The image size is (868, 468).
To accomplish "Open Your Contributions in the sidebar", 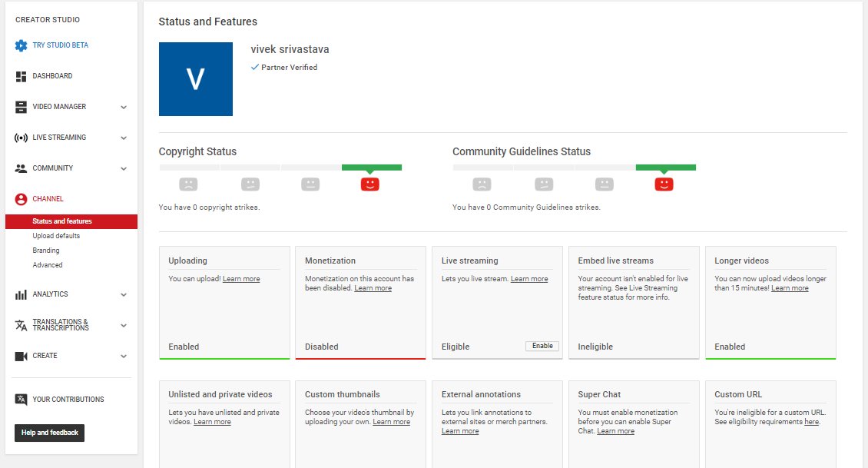I will [x=68, y=400].
